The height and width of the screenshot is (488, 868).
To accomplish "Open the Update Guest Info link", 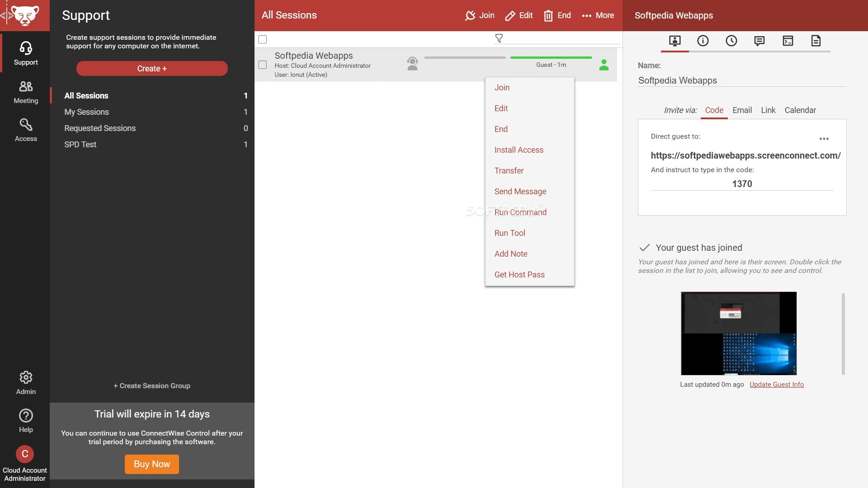I will 777,384.
